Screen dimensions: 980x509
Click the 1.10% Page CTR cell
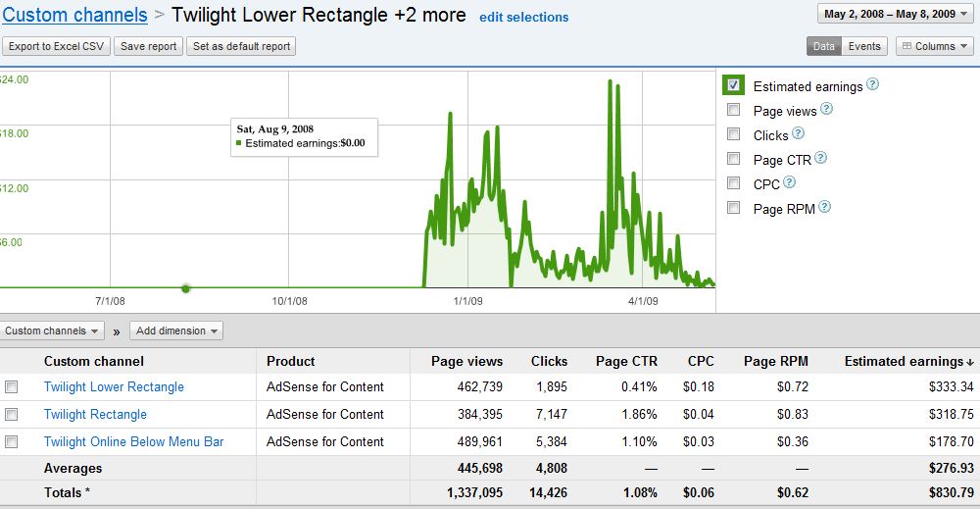coord(639,442)
